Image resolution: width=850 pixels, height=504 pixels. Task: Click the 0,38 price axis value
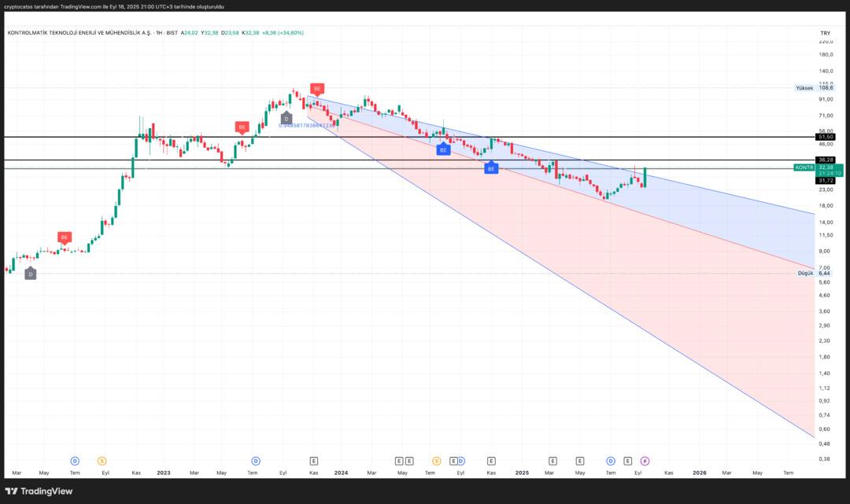point(825,459)
